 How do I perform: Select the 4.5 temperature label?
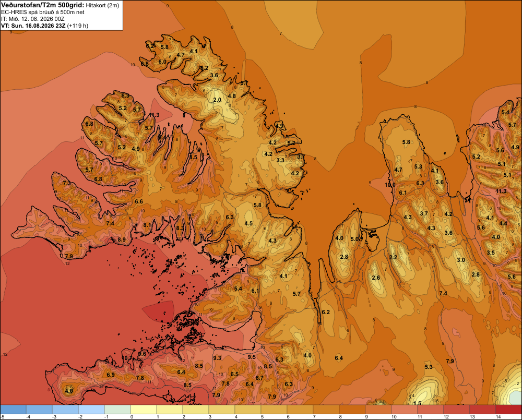pyautogui.click(x=248, y=224)
